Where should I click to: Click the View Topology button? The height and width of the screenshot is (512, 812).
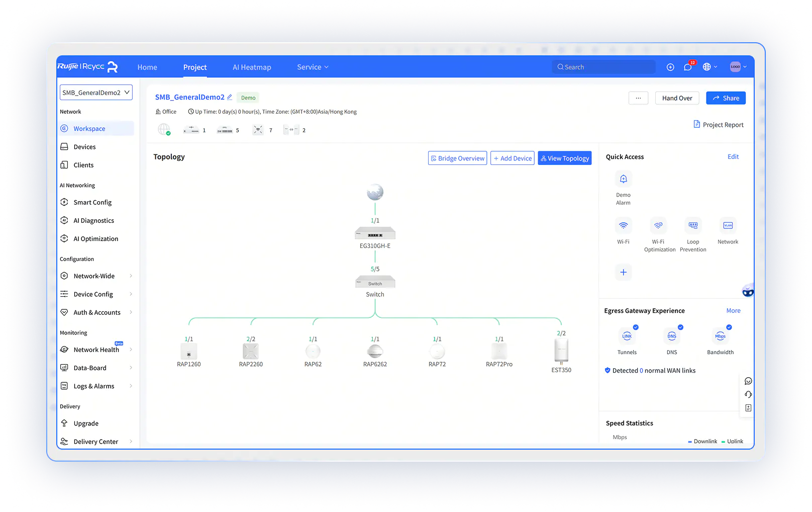(x=564, y=158)
